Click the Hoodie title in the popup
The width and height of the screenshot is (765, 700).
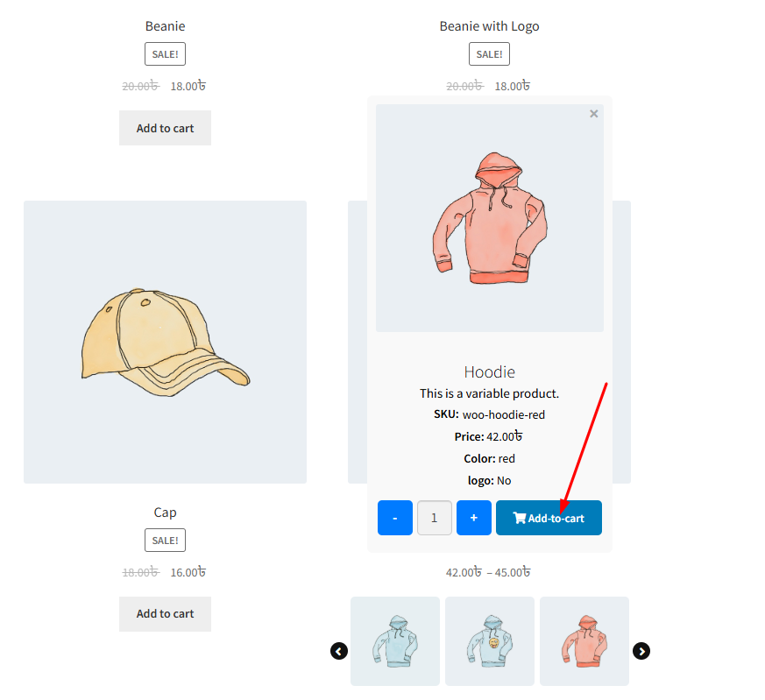[489, 372]
